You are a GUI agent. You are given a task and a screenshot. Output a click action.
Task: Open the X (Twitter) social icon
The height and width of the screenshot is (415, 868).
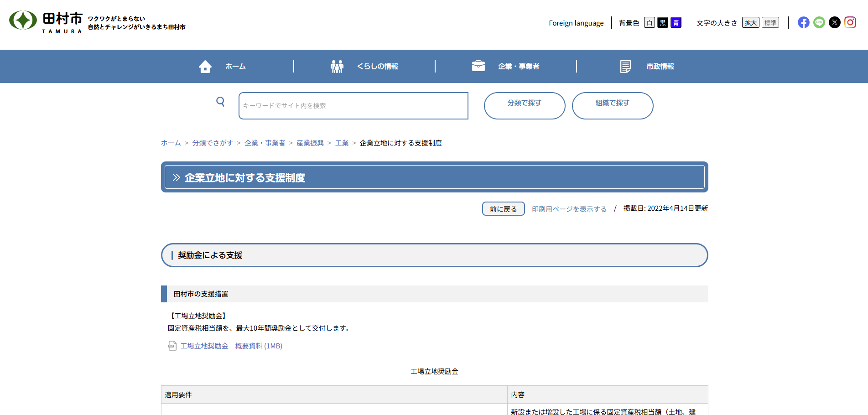pos(835,22)
